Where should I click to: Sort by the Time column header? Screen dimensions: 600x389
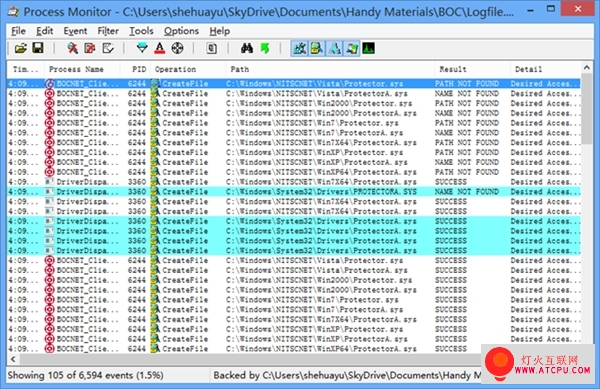coord(26,69)
